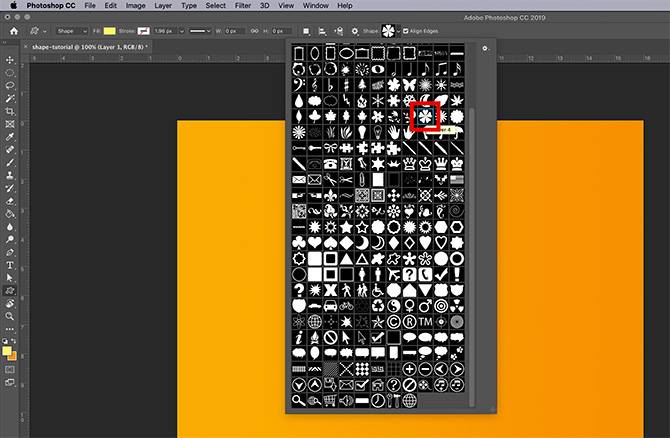Image resolution: width=670 pixels, height=438 pixels.
Task: Select the Dodge tool
Action: 9,239
